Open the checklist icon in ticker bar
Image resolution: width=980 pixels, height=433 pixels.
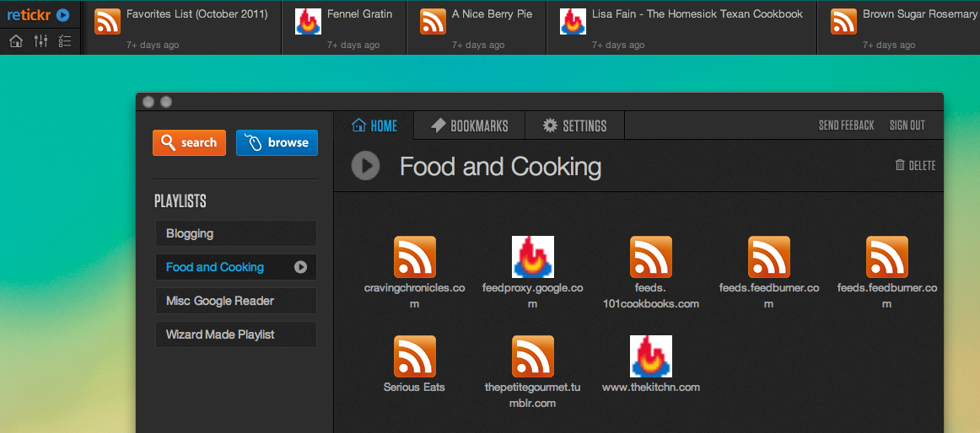click(x=64, y=41)
